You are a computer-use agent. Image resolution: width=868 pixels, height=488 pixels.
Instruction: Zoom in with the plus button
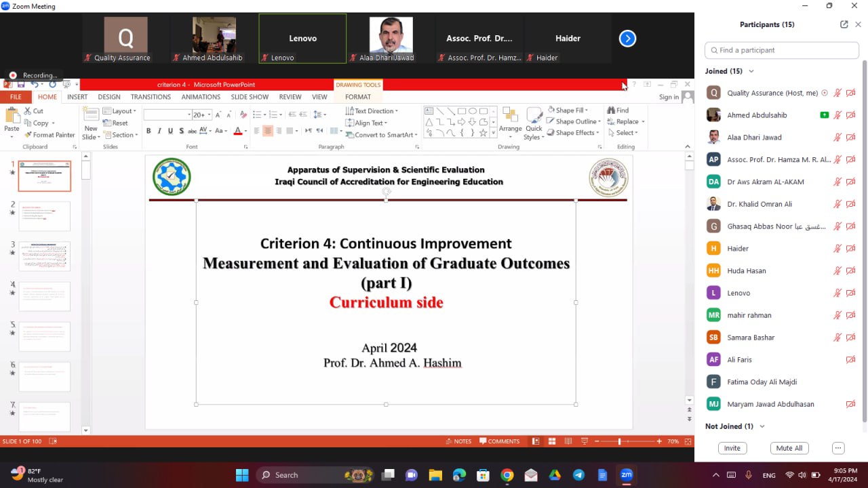coord(659,441)
